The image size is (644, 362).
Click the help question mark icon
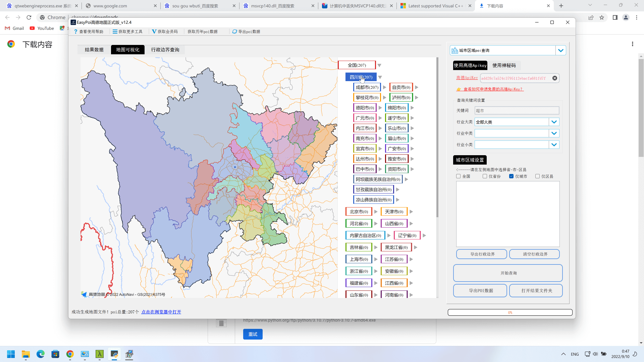[x=76, y=32]
